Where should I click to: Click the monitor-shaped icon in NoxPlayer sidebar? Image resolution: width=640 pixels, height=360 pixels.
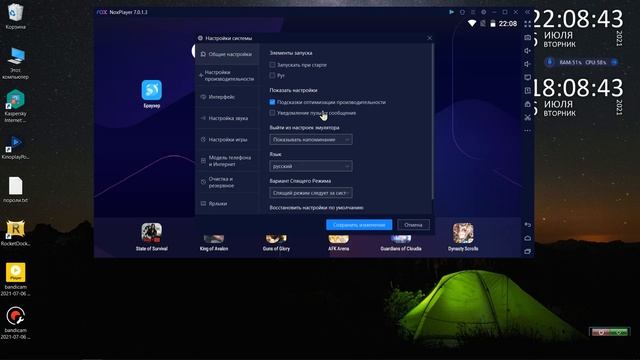(x=528, y=77)
